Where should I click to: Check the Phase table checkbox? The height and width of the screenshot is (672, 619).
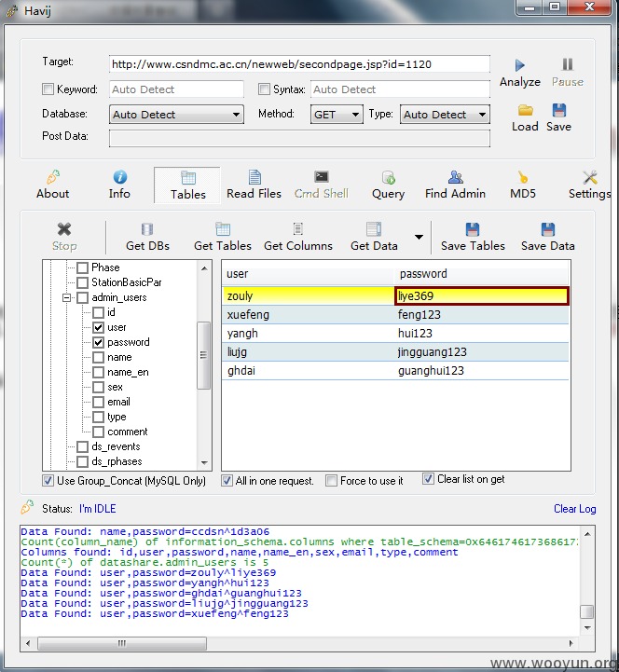click(x=82, y=267)
